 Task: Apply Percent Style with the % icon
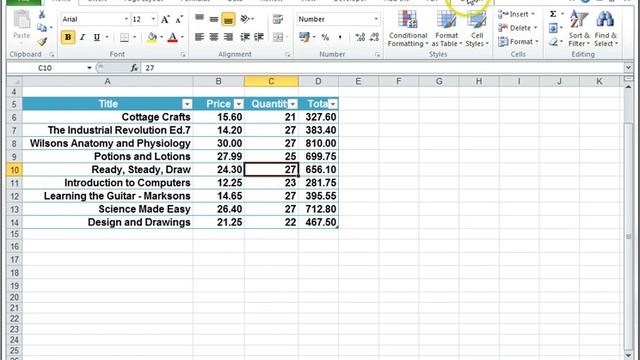[x=325, y=38]
